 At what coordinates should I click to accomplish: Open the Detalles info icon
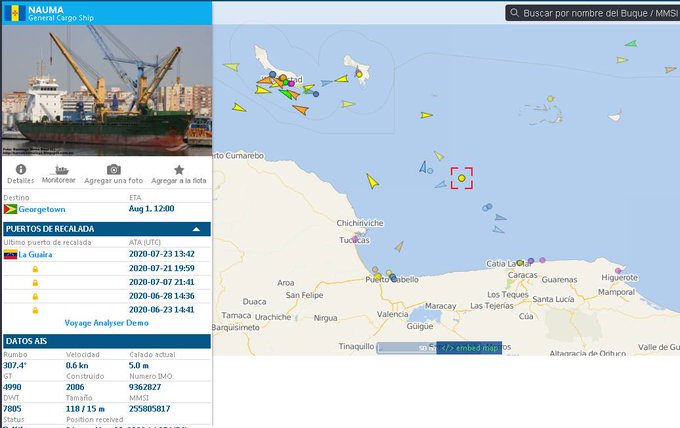pyautogui.click(x=20, y=169)
